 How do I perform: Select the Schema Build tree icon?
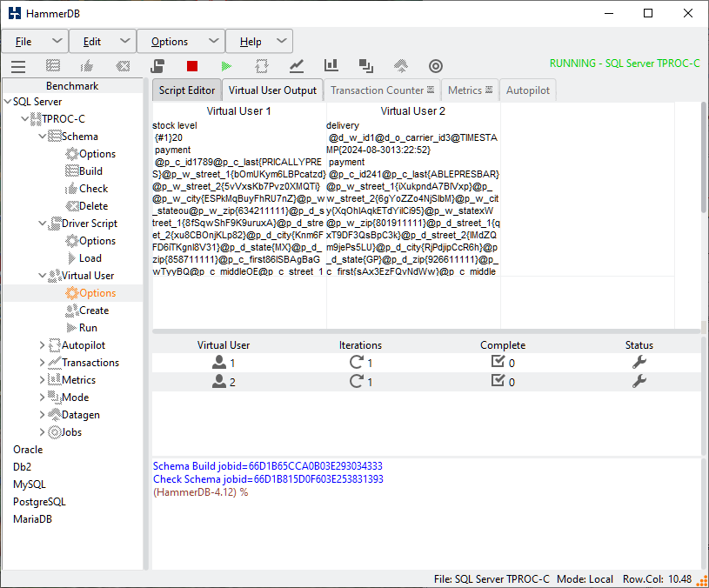72,170
